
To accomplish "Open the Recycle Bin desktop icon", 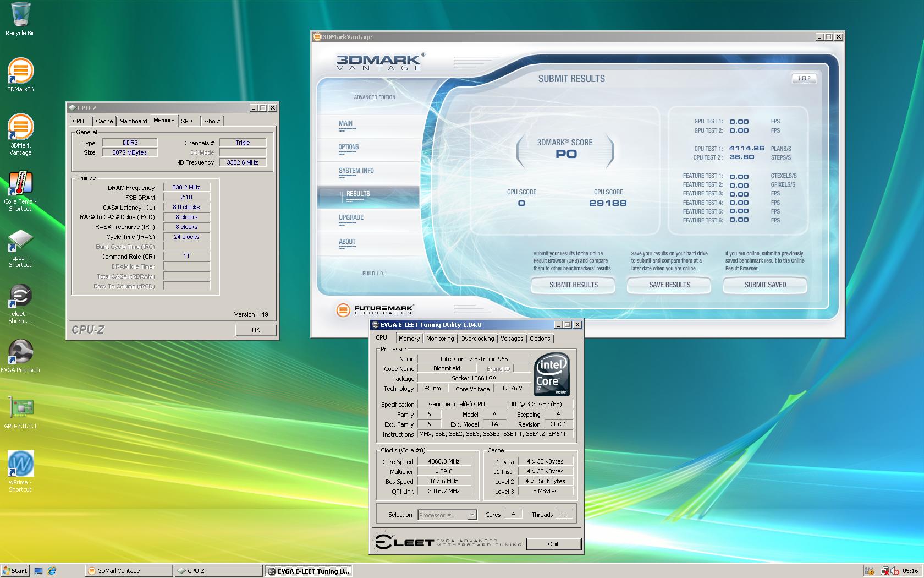I will [x=20, y=19].
